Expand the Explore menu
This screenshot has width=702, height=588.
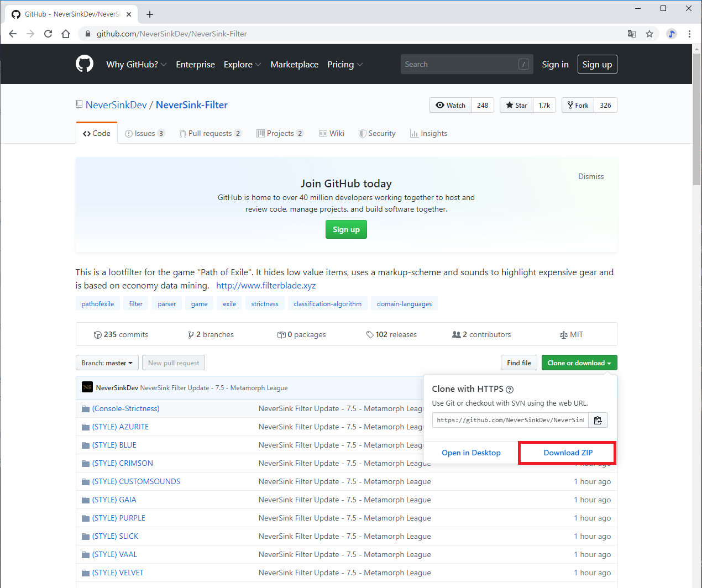[242, 64]
